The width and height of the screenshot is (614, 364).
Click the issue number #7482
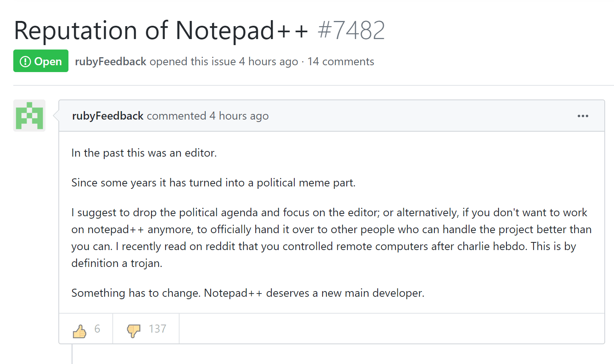point(351,30)
